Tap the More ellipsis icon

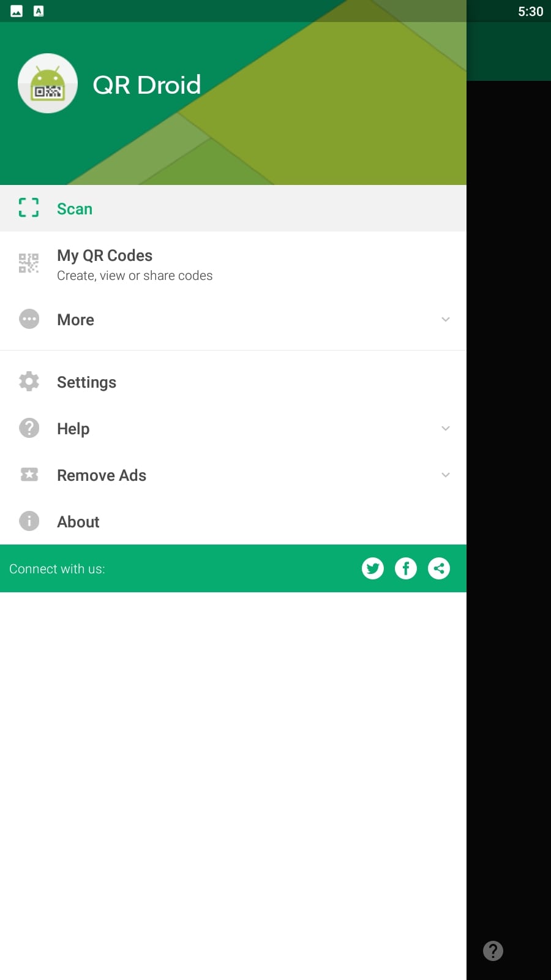tap(29, 319)
